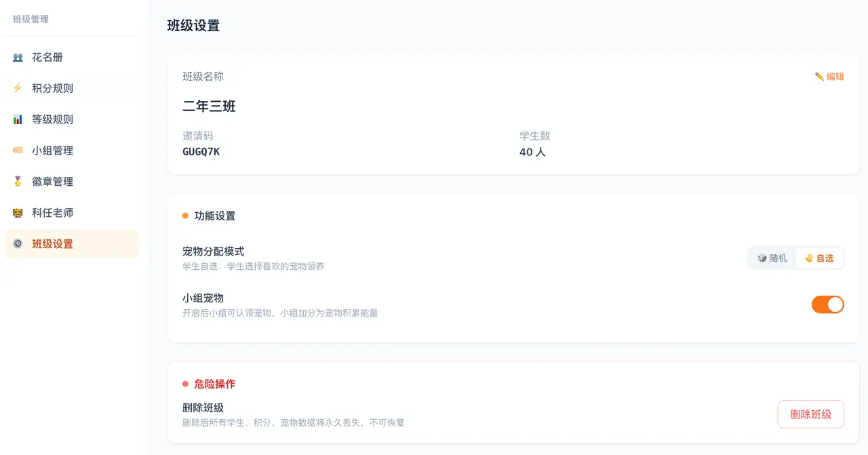The image size is (868, 455).
Task: Click the 编辑 link for class name
Action: click(829, 77)
